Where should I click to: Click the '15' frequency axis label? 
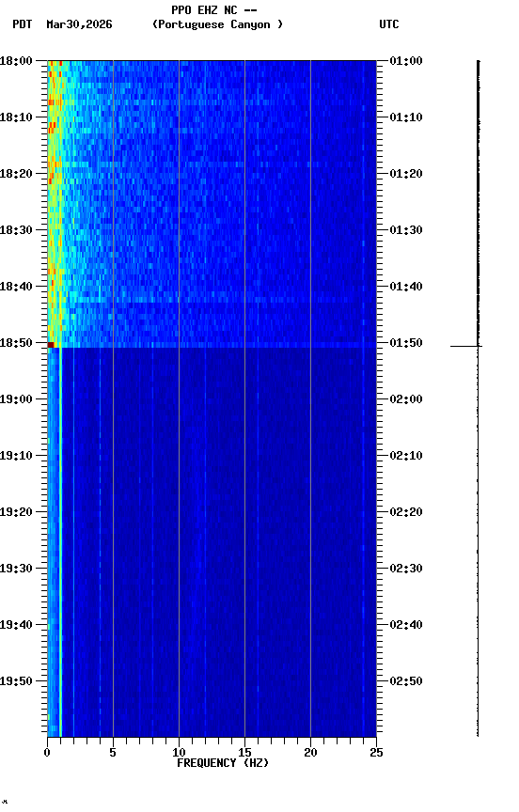(x=244, y=753)
